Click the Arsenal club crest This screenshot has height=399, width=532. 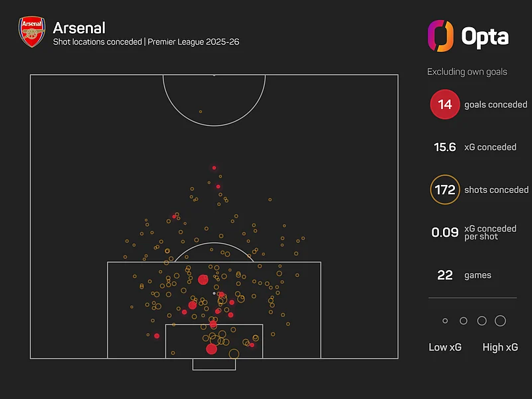click(32, 33)
